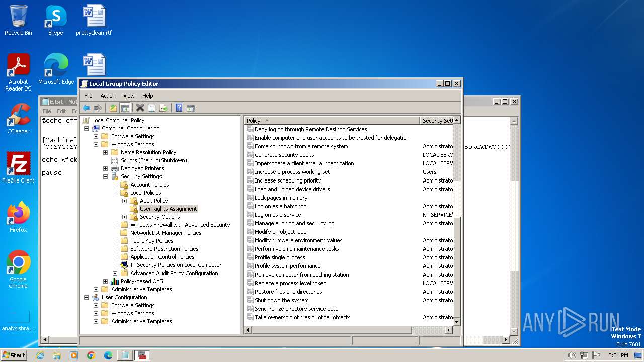
Task: Select Local Computer Policy root node
Action: tap(118, 120)
